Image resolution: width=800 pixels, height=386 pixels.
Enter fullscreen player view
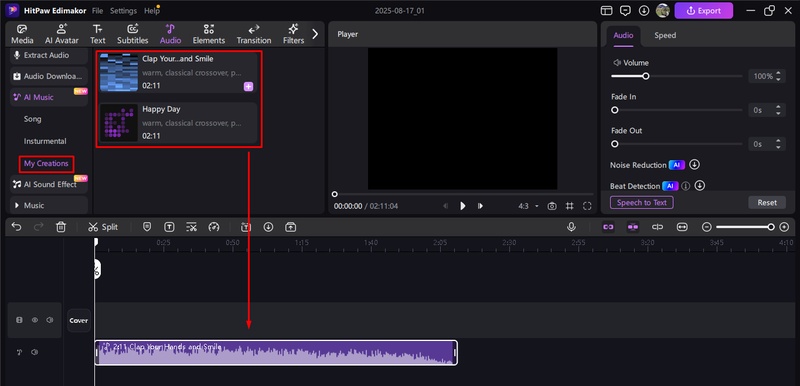[587, 206]
